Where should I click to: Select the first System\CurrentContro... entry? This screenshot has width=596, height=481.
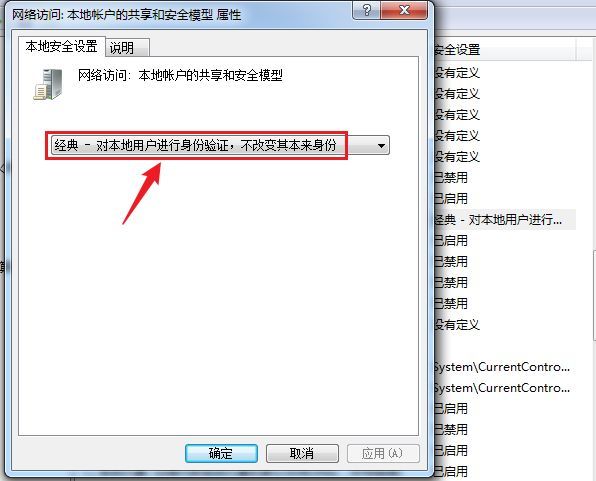coord(502,367)
